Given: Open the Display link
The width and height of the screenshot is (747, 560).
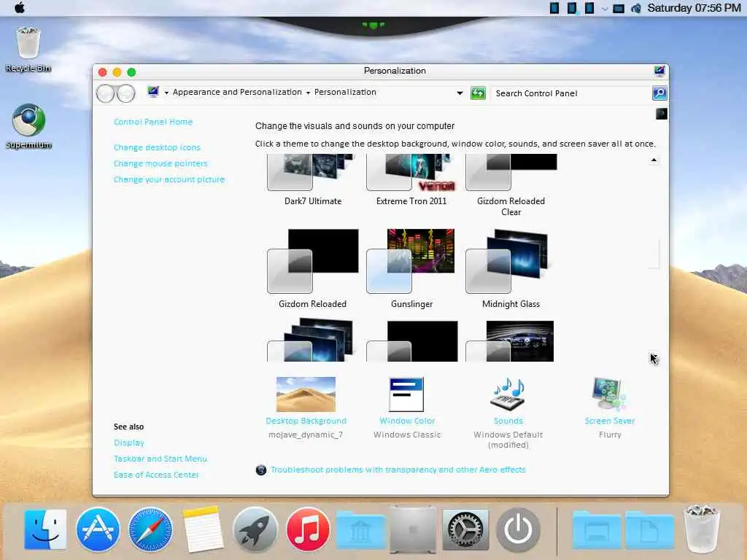Looking at the screenshot, I should (128, 443).
